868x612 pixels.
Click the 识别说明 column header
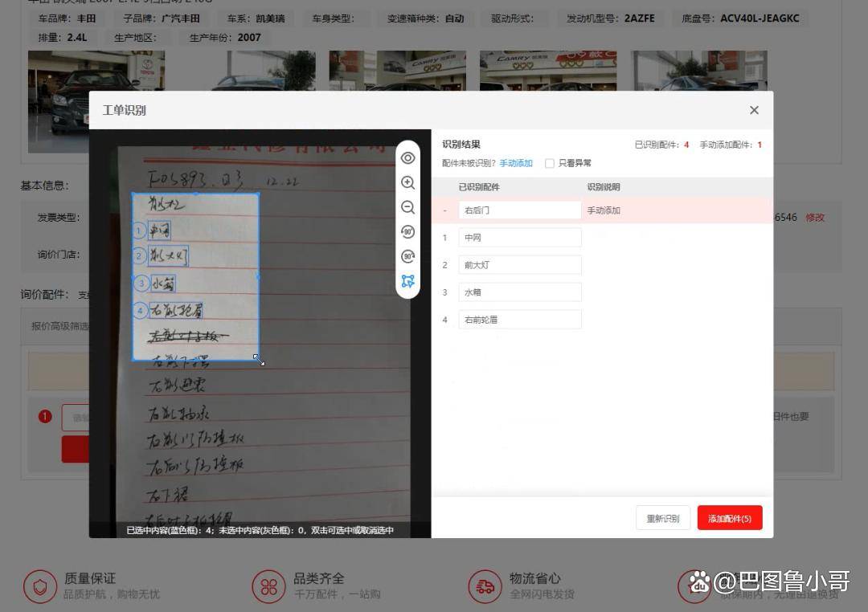[604, 187]
